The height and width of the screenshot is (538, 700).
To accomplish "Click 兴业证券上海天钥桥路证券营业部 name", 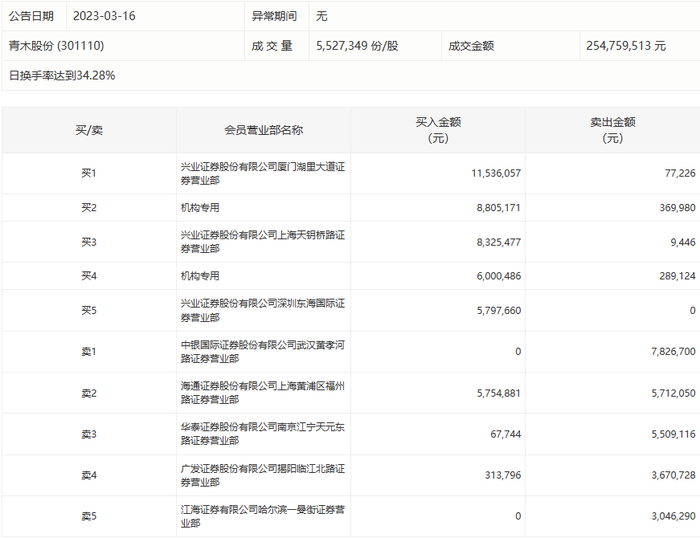I will 262,242.
